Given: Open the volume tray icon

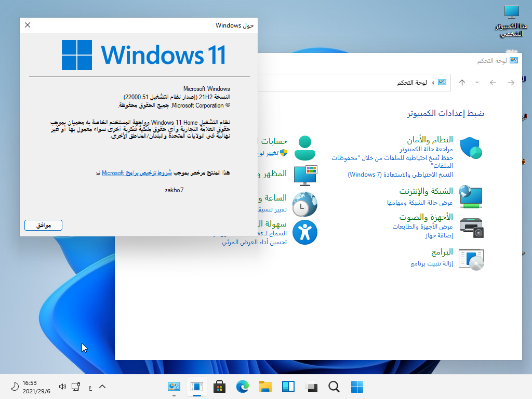Looking at the screenshot, I should 62,387.
